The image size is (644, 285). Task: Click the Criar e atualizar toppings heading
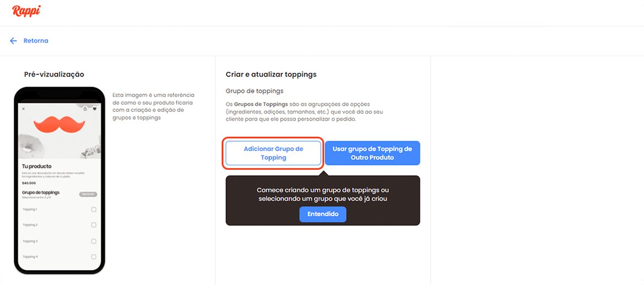[x=271, y=74]
